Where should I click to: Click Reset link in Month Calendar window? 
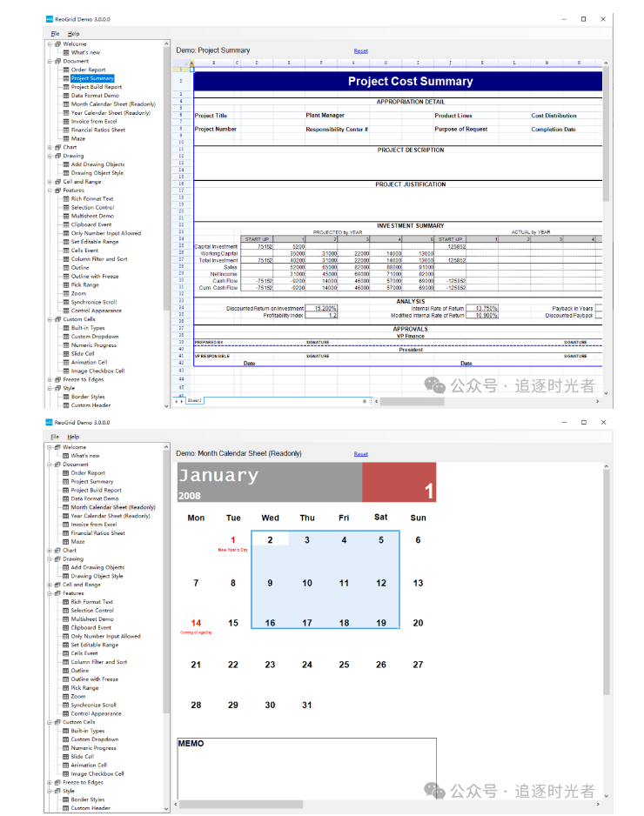point(361,454)
